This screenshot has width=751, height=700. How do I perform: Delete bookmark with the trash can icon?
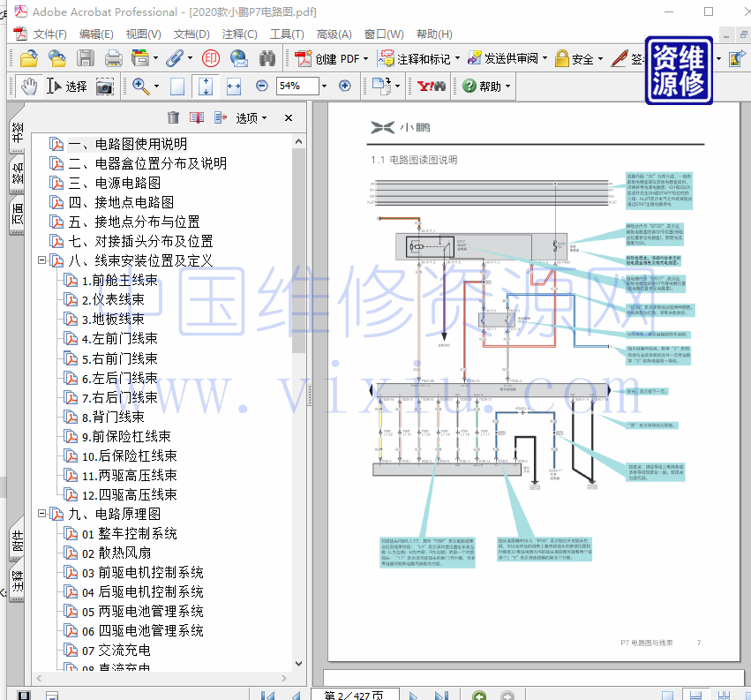(173, 117)
